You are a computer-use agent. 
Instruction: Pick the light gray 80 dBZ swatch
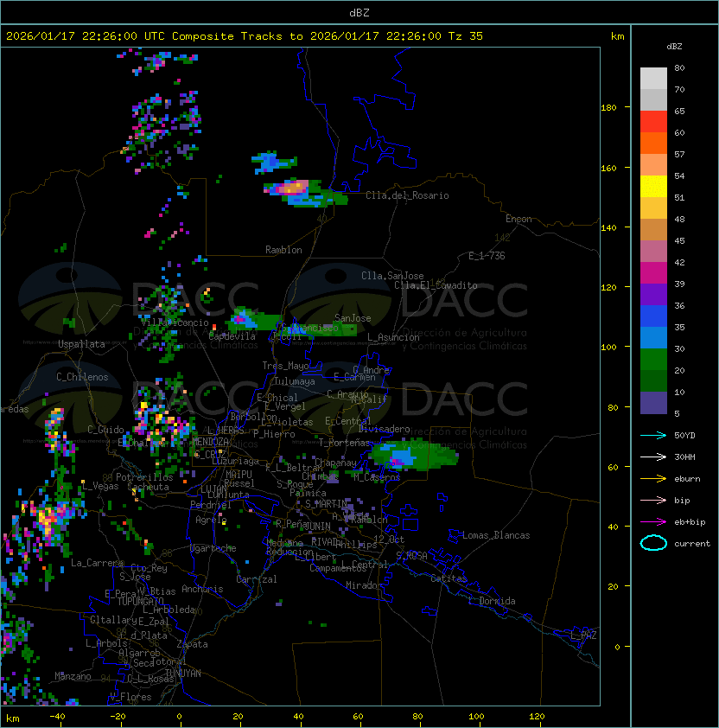coord(653,78)
